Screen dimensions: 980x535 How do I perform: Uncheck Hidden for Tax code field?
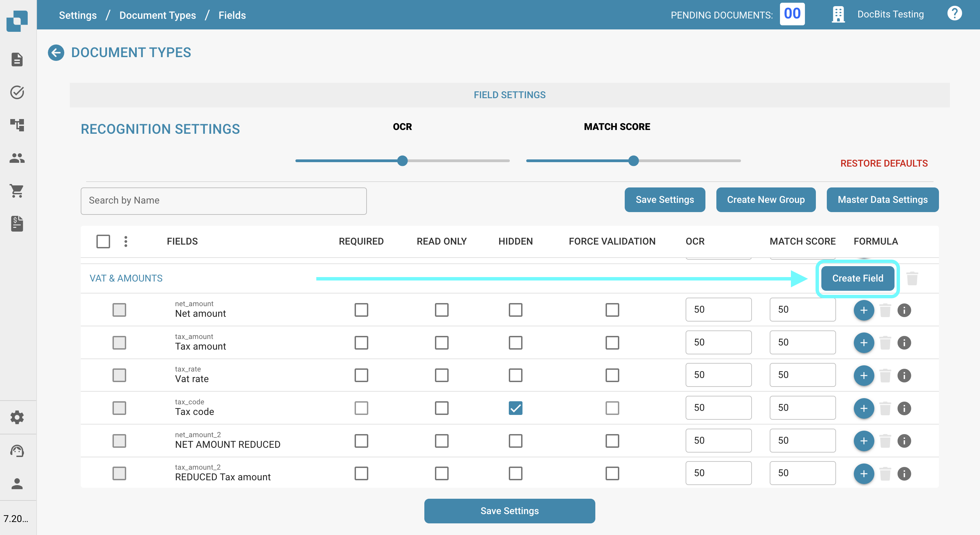515,408
